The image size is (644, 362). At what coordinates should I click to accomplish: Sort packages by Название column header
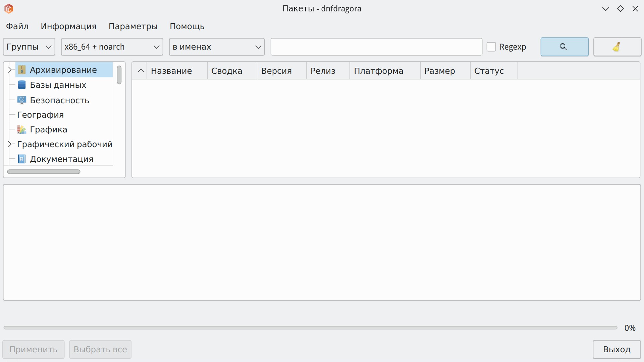coord(171,71)
